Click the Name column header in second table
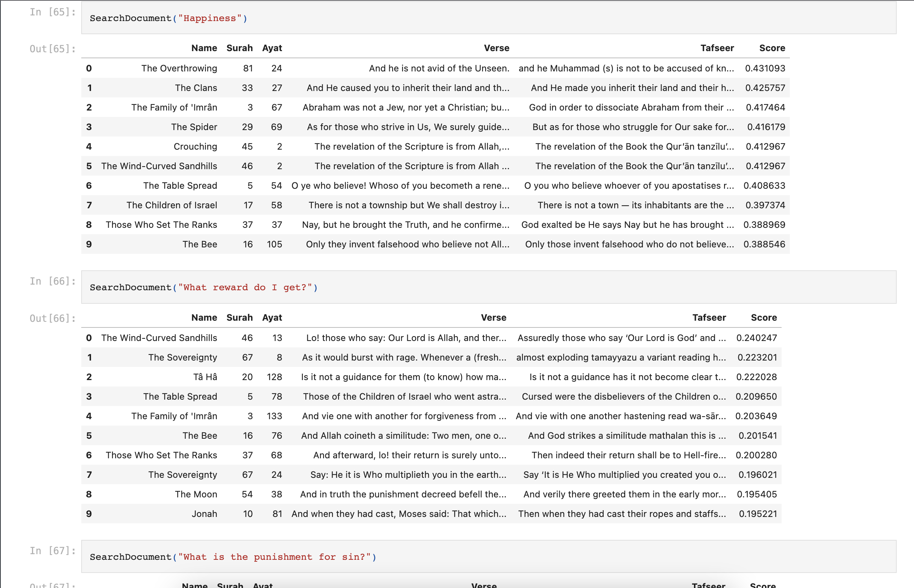Screen dimensions: 914x588 (204, 317)
